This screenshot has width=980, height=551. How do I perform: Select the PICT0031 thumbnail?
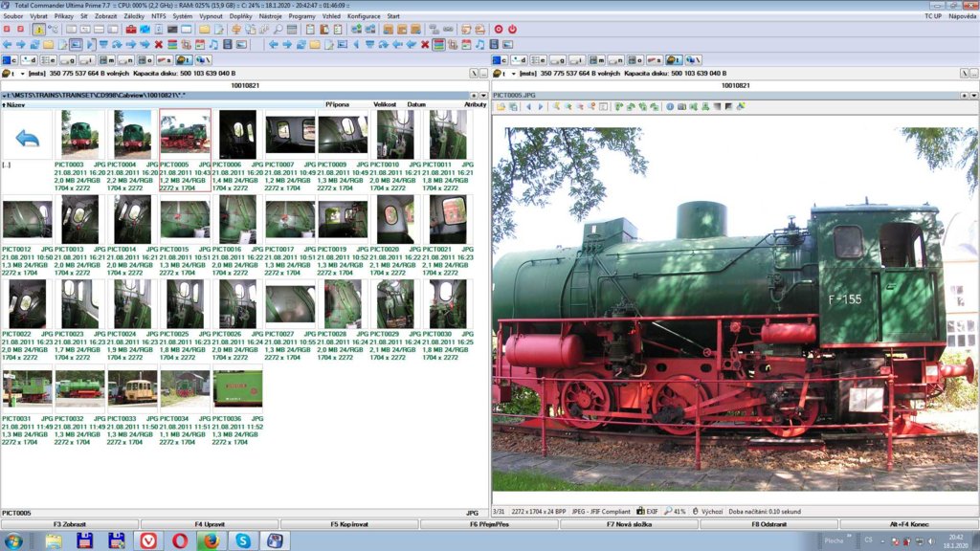pyautogui.click(x=27, y=388)
